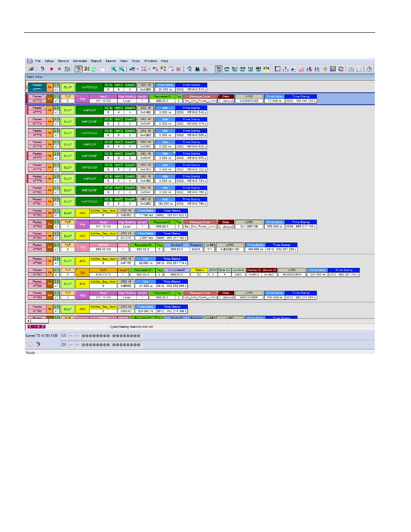This screenshot has height=532, width=411.
Task: Click the Time Stamp value of packet 47790
Action: (x=171, y=311)
